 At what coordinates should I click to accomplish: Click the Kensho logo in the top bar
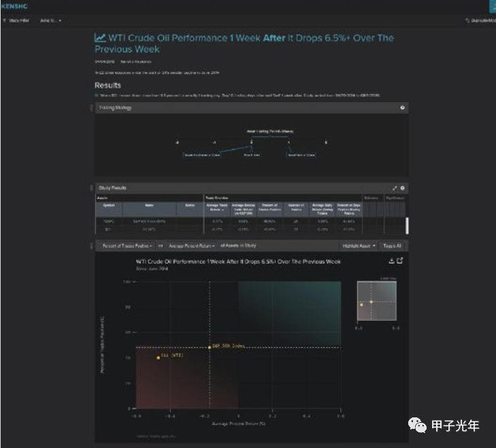[x=14, y=6]
